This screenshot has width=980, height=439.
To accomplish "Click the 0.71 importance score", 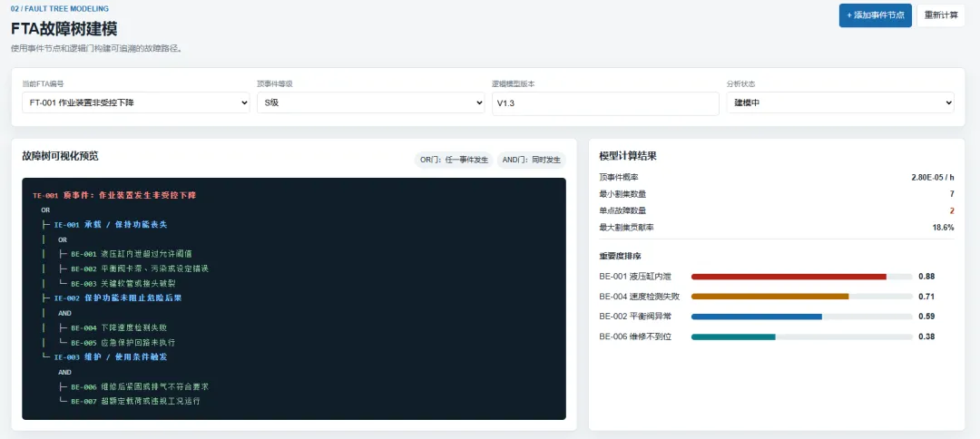I will pos(926,296).
